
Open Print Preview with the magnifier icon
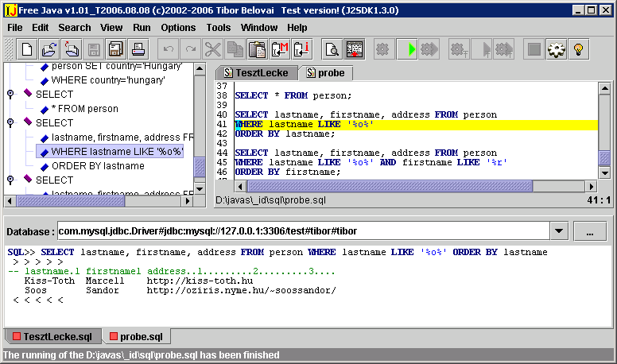[331, 49]
